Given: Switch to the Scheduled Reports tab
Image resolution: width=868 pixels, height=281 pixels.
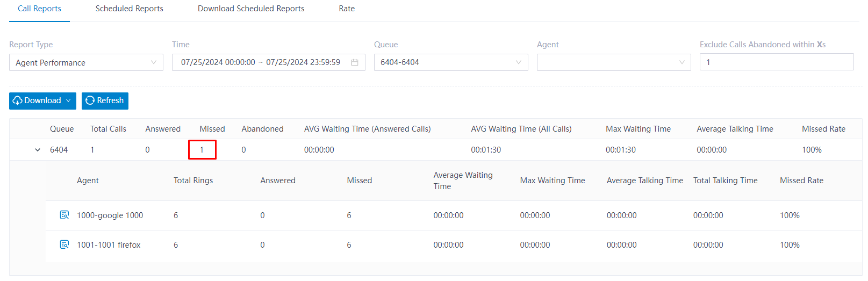Looking at the screenshot, I should click(x=130, y=9).
